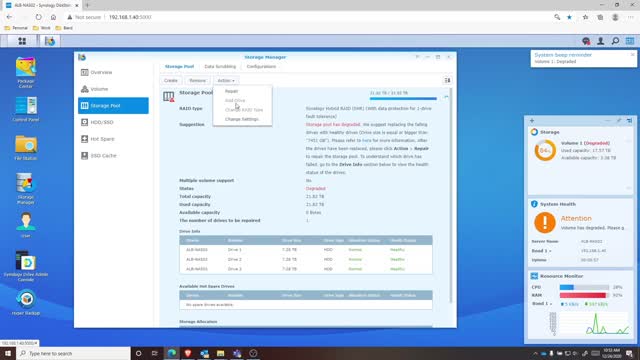This screenshot has height=360, width=640.
Task: Open the user options icon in DSM
Action: pos(601,41)
